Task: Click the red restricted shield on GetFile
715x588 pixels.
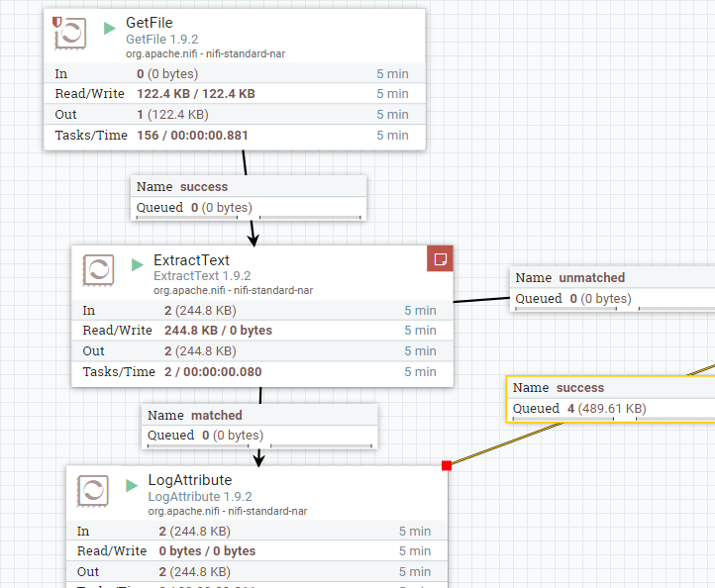Action: 56,22
